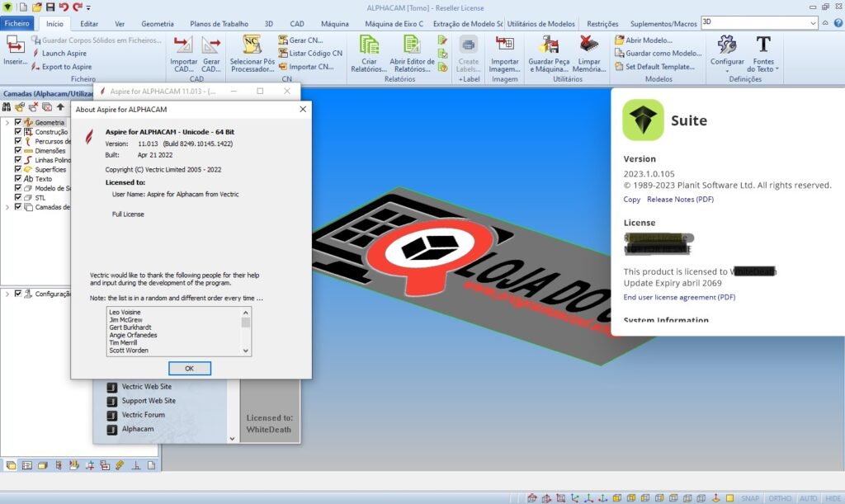The height and width of the screenshot is (504, 845).
Task: Open the 3D search combo box dropdown
Action: coord(814,23)
